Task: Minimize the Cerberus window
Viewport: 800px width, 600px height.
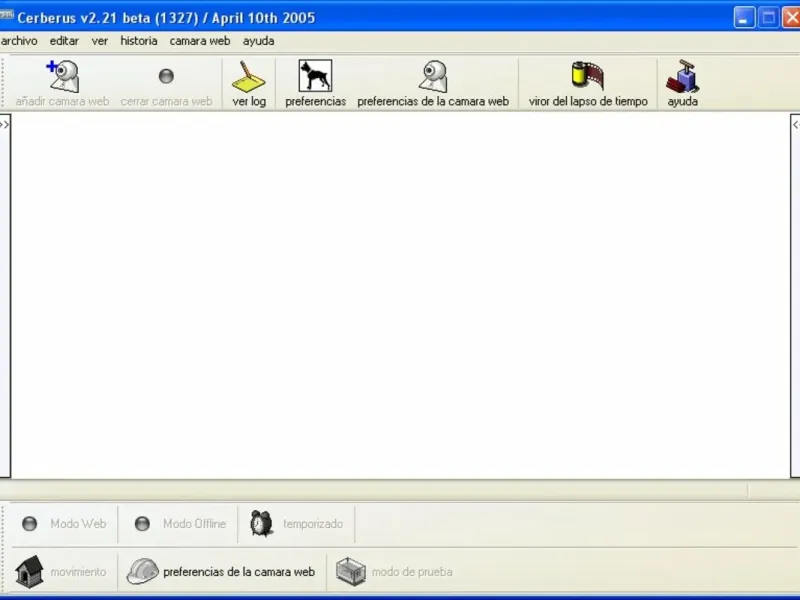Action: click(744, 18)
